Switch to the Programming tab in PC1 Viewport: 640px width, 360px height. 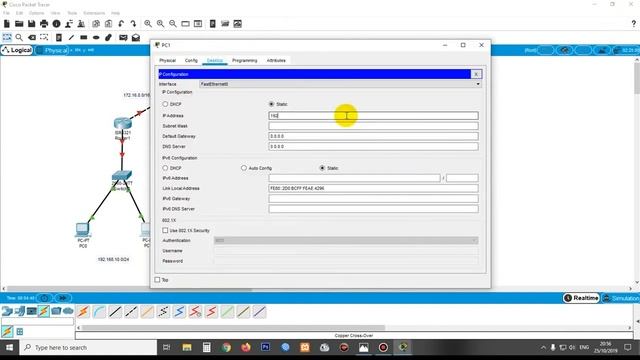pyautogui.click(x=244, y=60)
